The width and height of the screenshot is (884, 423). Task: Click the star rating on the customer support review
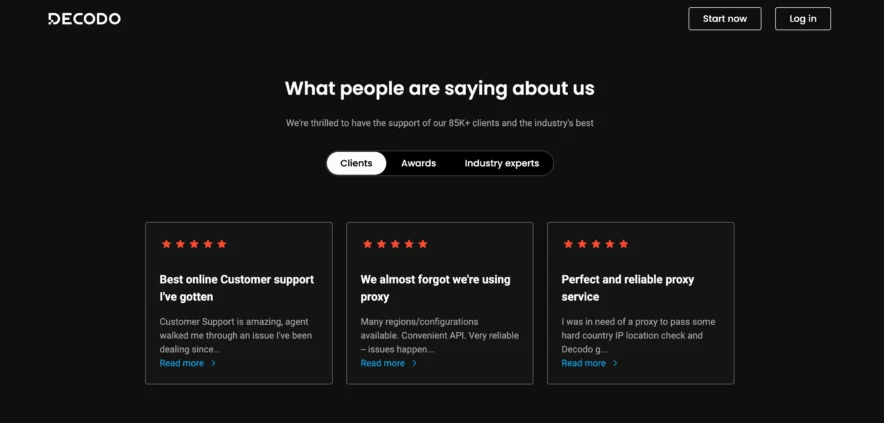coord(194,244)
